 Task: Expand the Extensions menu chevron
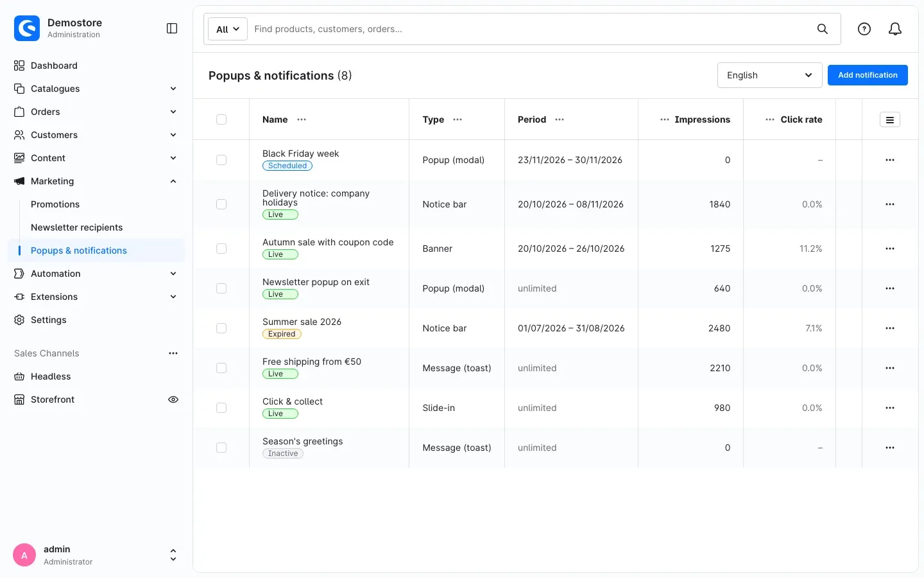point(173,297)
